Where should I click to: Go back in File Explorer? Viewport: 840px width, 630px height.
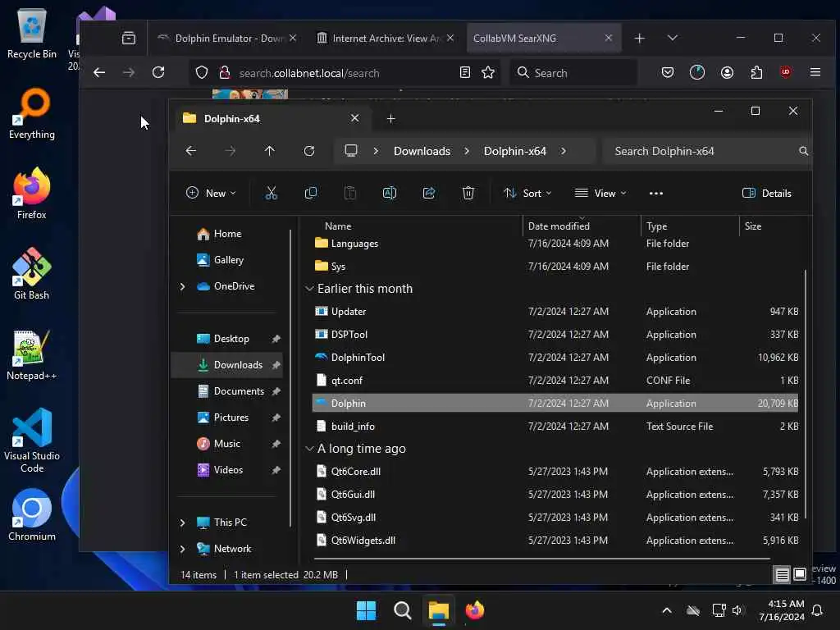point(190,151)
